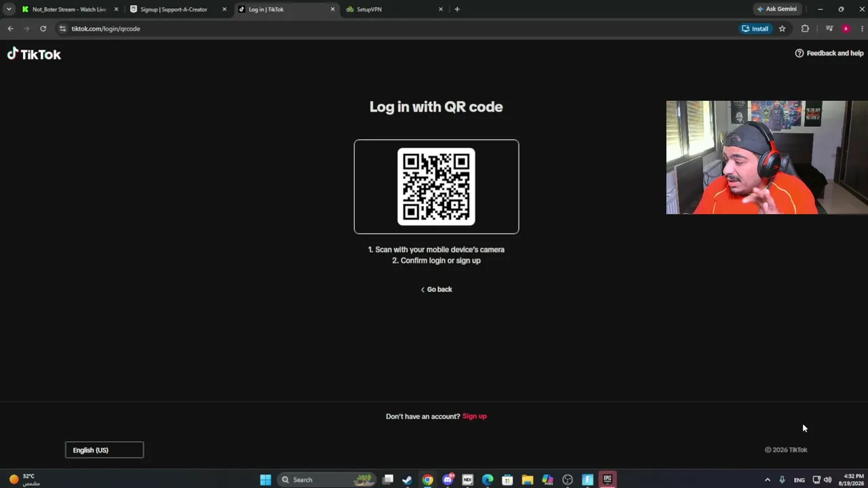Image resolution: width=868 pixels, height=488 pixels.
Task: Open the Chrome three-dot menu
Action: (862, 28)
